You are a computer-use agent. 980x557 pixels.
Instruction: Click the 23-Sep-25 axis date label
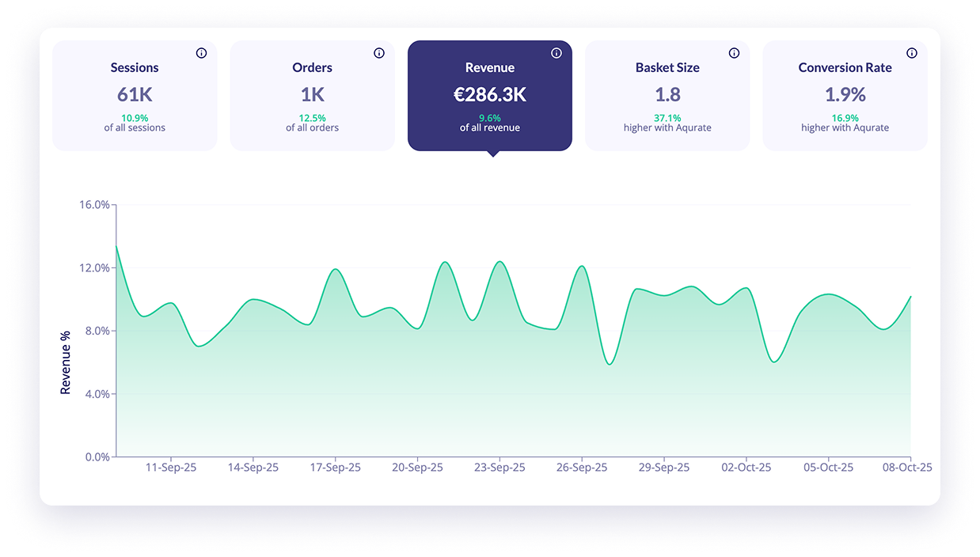coord(499,467)
